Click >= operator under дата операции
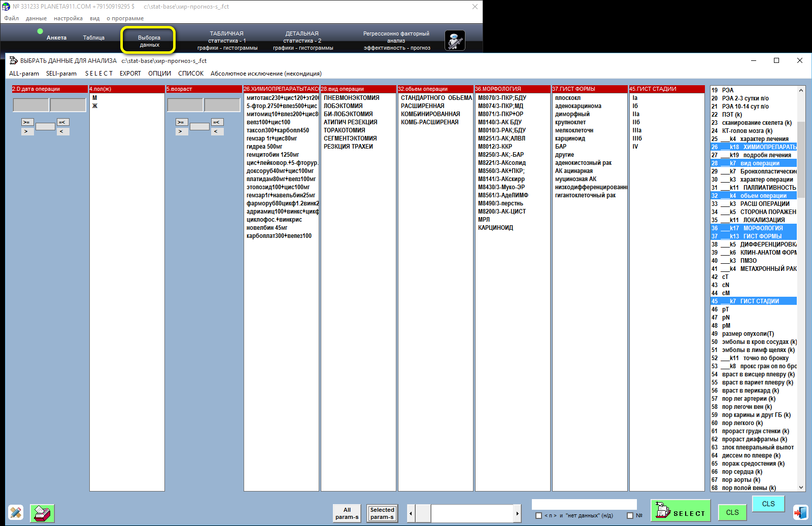 tap(27, 122)
